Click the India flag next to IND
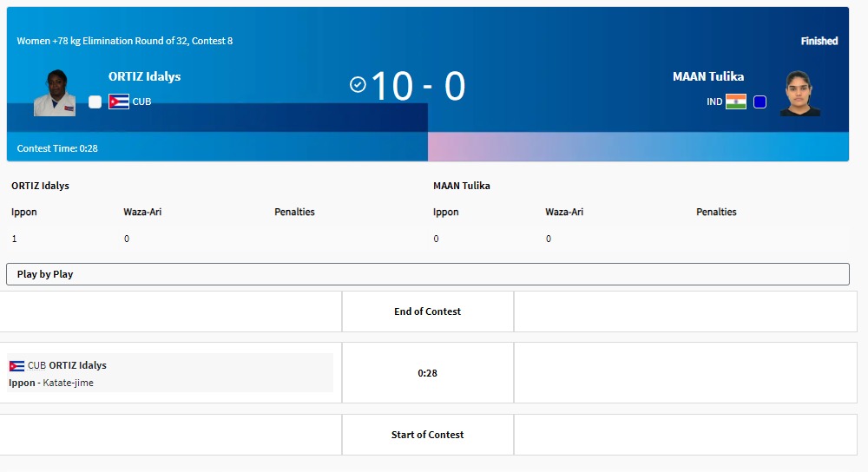 click(x=735, y=102)
